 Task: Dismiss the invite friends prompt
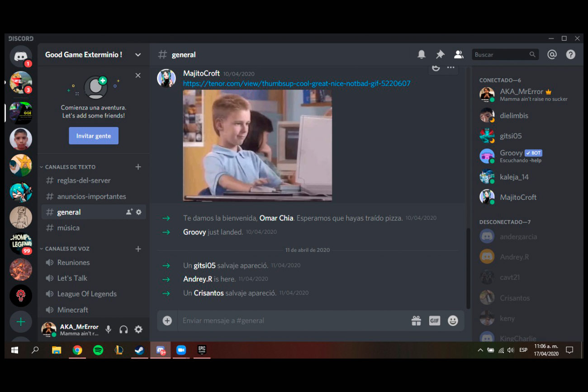[138, 76]
